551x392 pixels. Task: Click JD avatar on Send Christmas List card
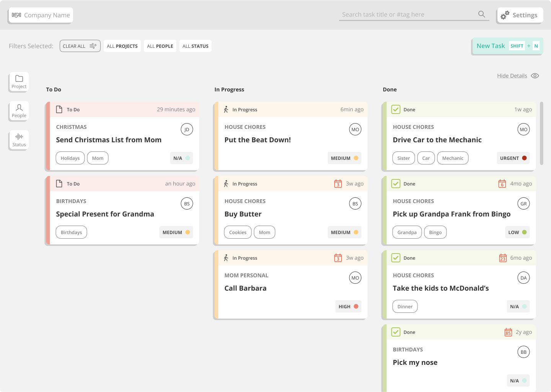click(x=187, y=129)
